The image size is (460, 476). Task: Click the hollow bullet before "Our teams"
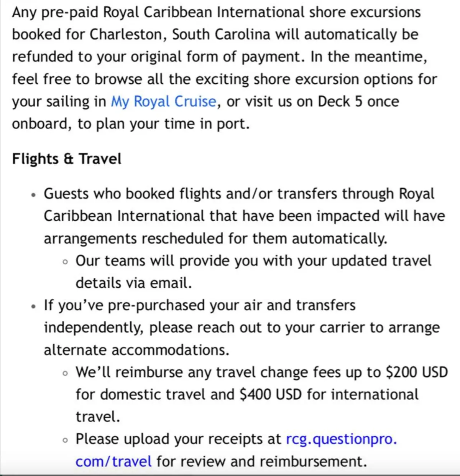point(66,262)
